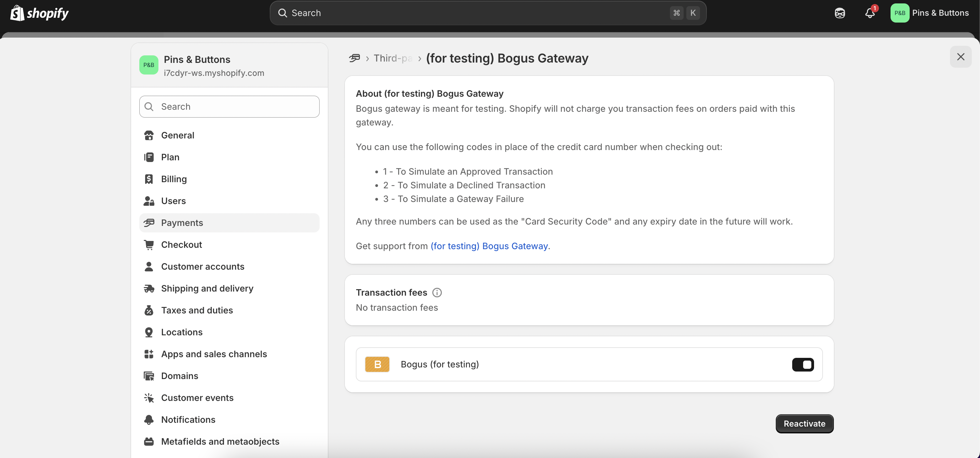980x458 pixels.
Task: Click the Domains icon in settings sidebar
Action: (149, 376)
